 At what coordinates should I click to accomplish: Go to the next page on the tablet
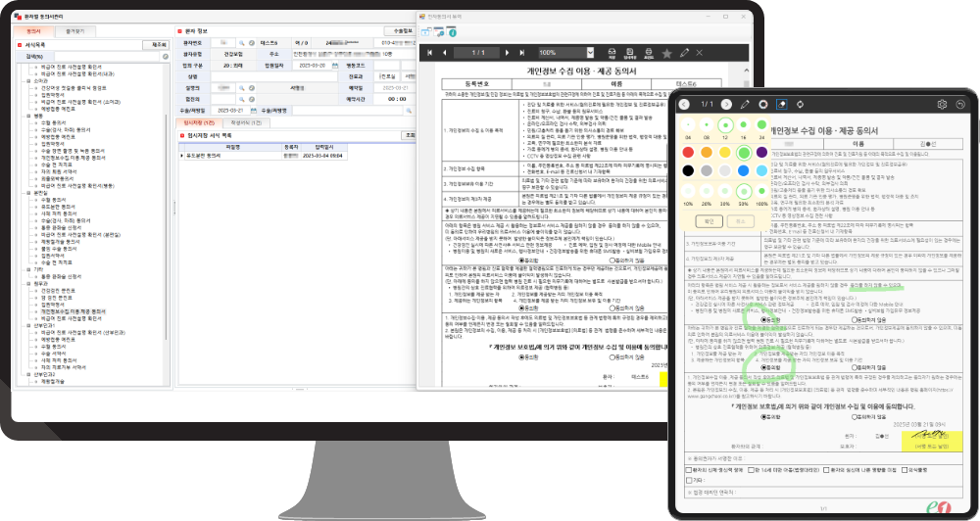click(x=727, y=104)
